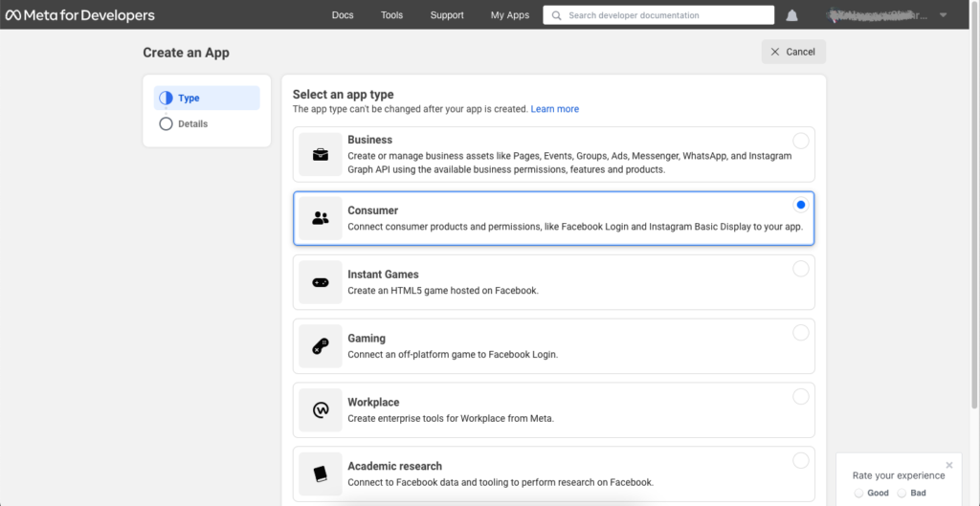Open the Support menu
Screen dimensions: 980x506
pyautogui.click(x=447, y=15)
